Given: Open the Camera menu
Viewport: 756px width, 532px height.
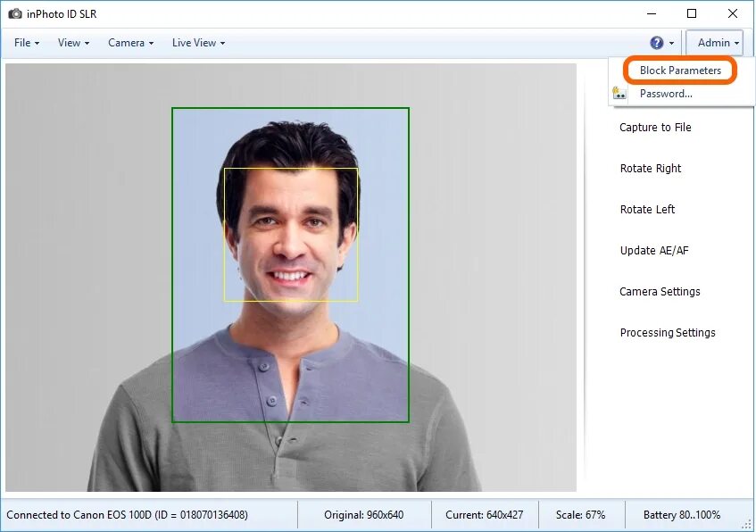Looking at the screenshot, I should pyautogui.click(x=130, y=43).
